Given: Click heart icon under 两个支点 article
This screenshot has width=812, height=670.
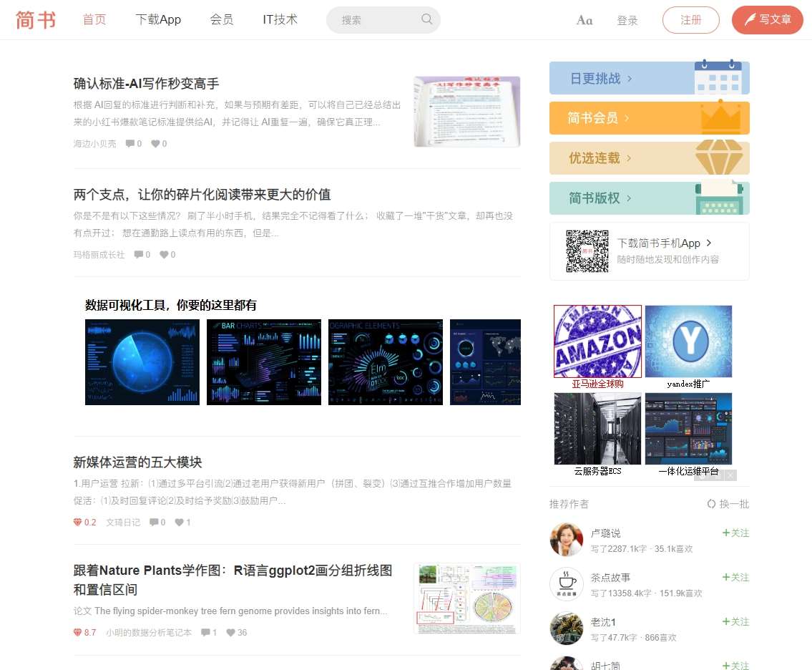Looking at the screenshot, I should tap(163, 254).
